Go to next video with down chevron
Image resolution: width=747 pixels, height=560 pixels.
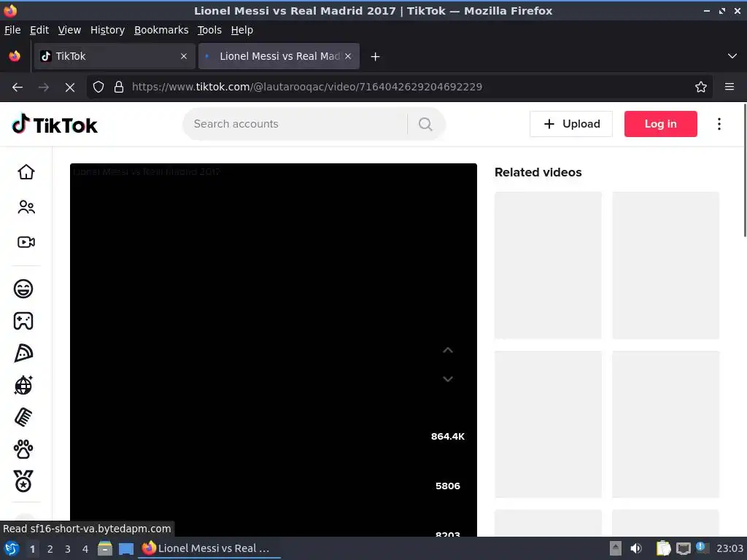coord(447,379)
